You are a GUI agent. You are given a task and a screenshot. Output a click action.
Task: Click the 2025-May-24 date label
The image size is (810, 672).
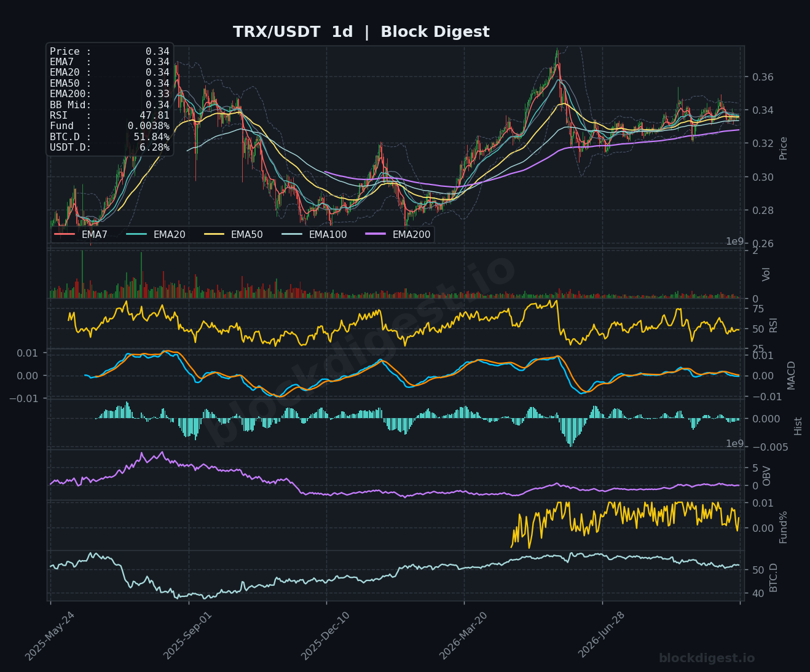coord(50,636)
